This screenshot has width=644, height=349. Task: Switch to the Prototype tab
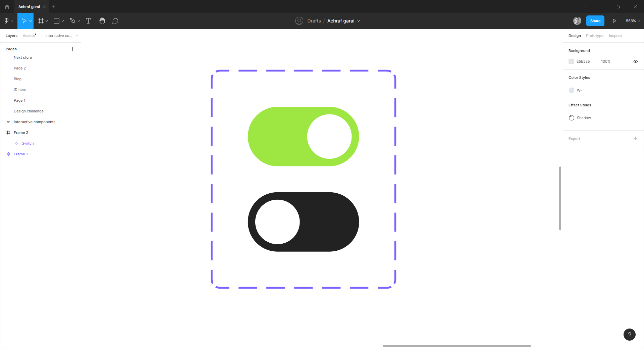point(595,36)
